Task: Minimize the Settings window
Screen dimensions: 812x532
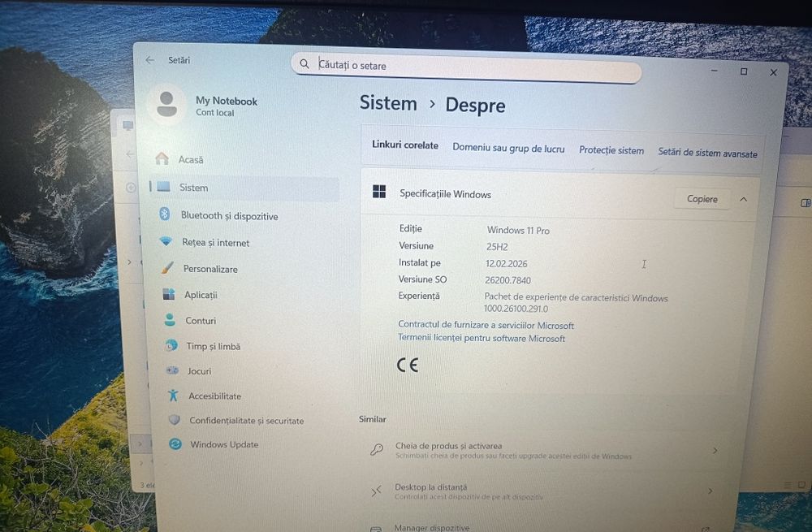Action: point(714,71)
